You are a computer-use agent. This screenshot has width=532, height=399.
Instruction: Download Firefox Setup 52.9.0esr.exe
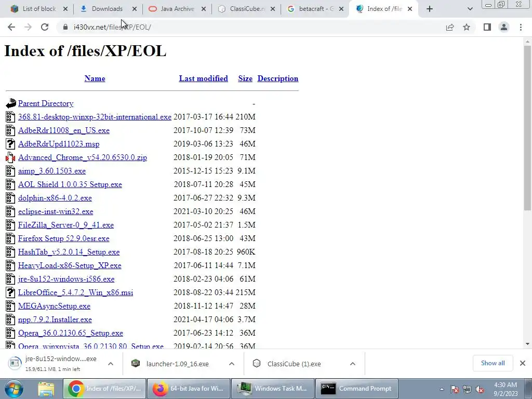click(64, 238)
